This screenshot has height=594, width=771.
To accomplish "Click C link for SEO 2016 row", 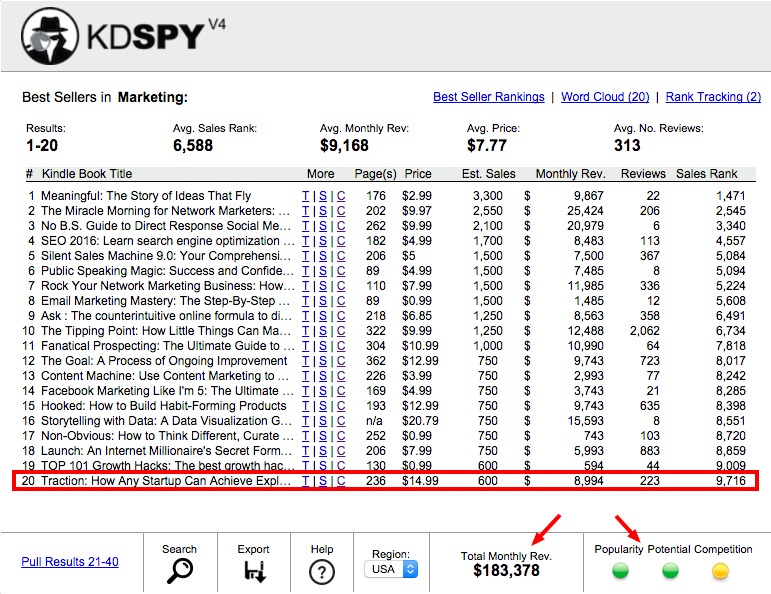I will tap(341, 241).
